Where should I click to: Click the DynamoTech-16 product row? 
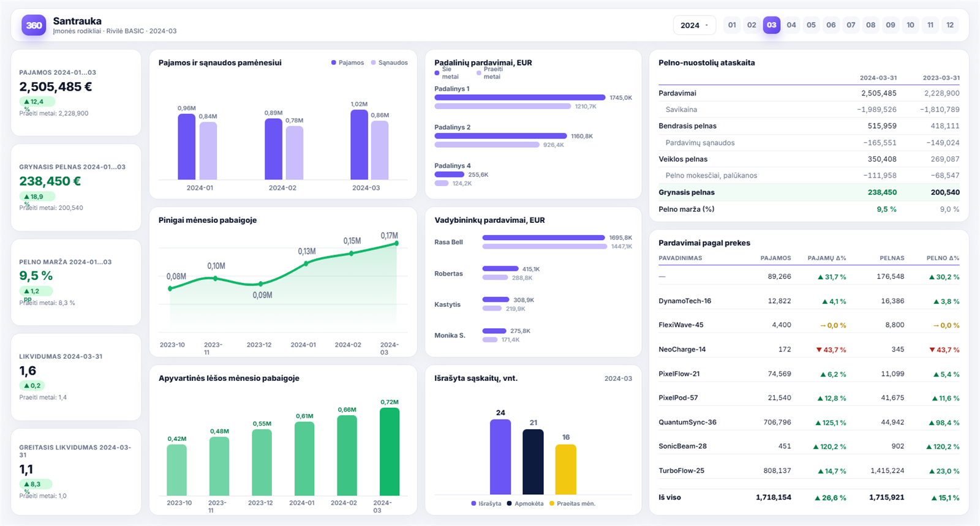pos(809,301)
